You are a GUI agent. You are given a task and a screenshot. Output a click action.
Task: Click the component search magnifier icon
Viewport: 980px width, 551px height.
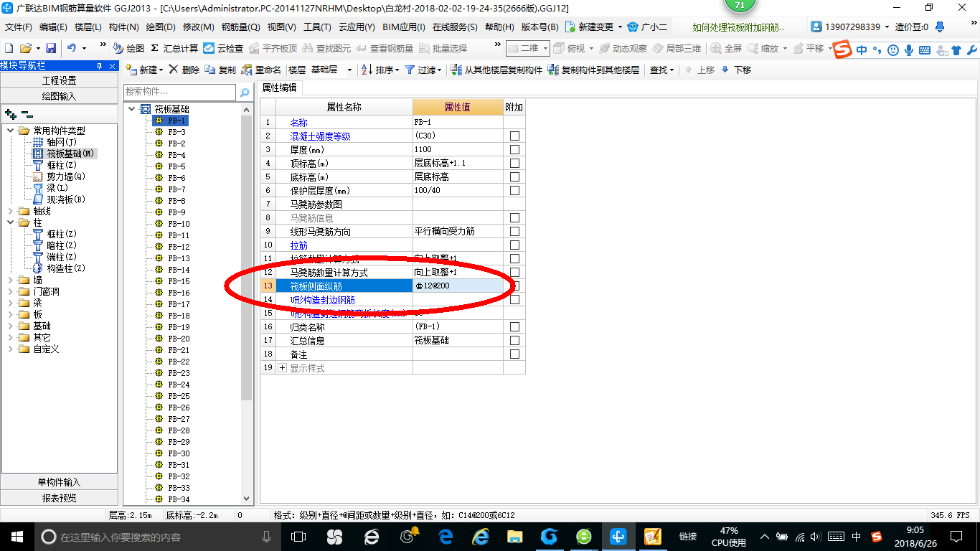coord(245,92)
